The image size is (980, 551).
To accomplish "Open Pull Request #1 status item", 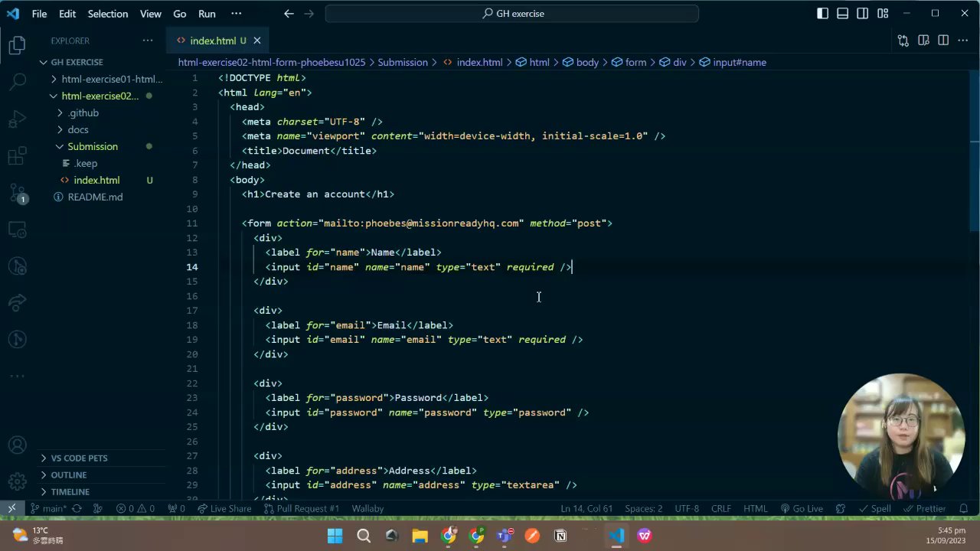I will [301, 508].
